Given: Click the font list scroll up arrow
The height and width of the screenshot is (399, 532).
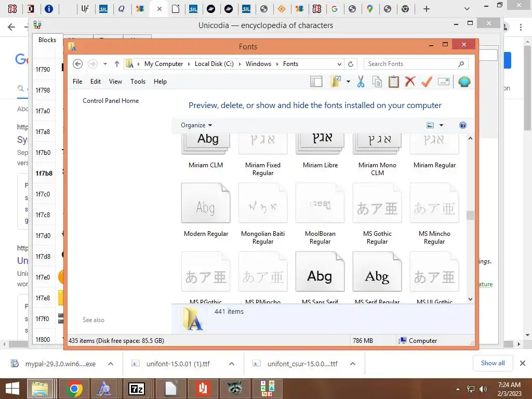Looking at the screenshot, I should (x=470, y=138).
